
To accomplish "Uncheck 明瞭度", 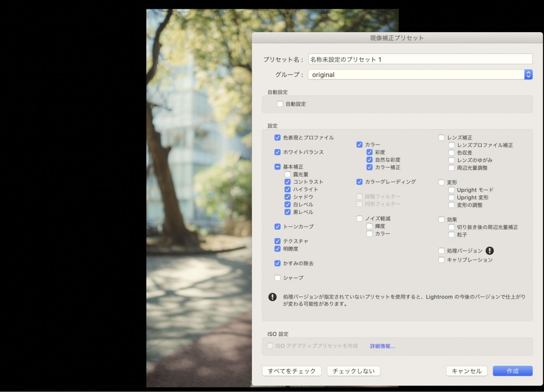I will (277, 249).
